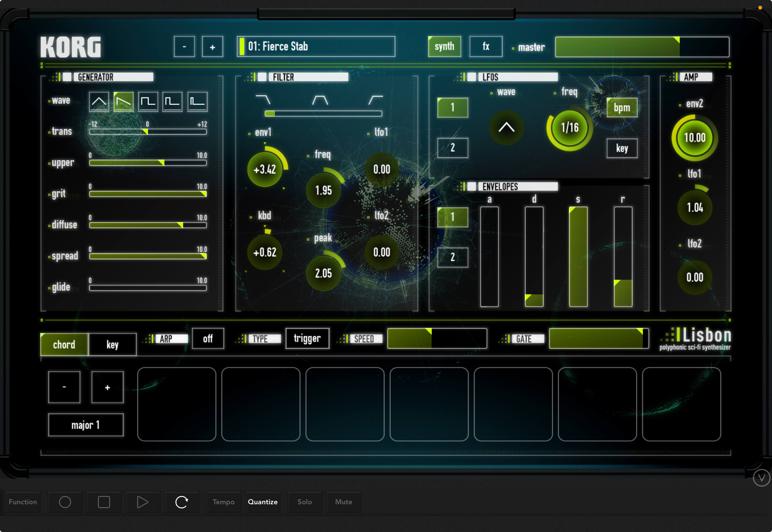
Task: Select envelope 2
Action: [453, 257]
